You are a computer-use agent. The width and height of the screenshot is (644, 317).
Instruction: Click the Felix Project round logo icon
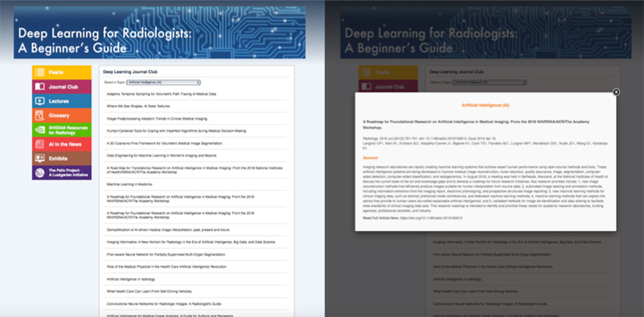click(x=39, y=173)
